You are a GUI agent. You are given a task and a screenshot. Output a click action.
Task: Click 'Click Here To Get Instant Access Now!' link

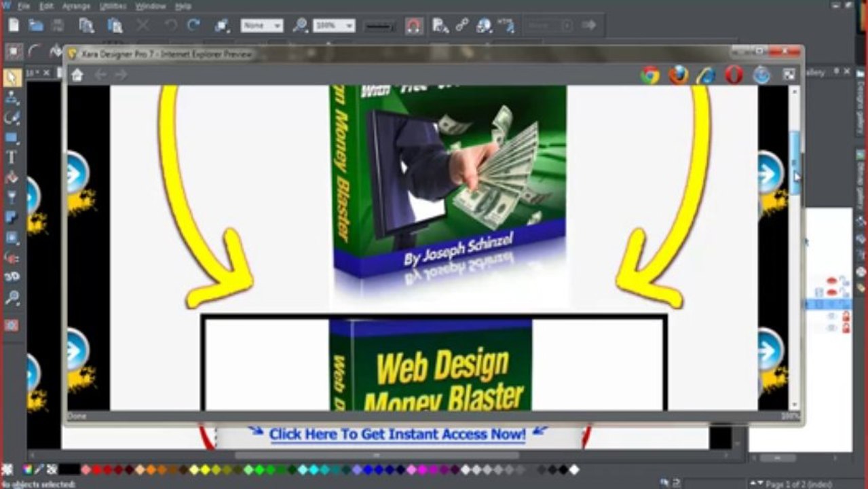click(x=397, y=434)
